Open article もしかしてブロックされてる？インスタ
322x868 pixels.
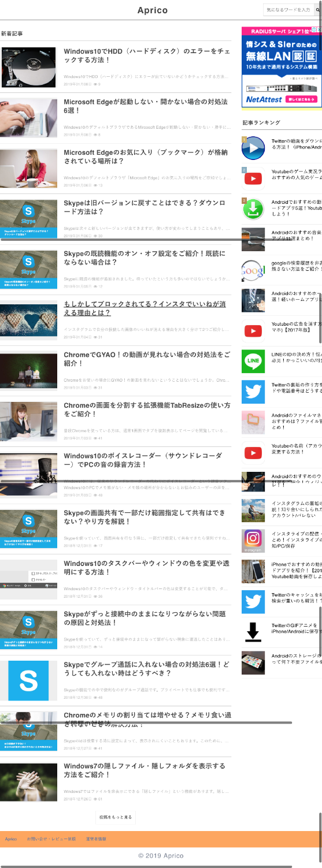145,308
